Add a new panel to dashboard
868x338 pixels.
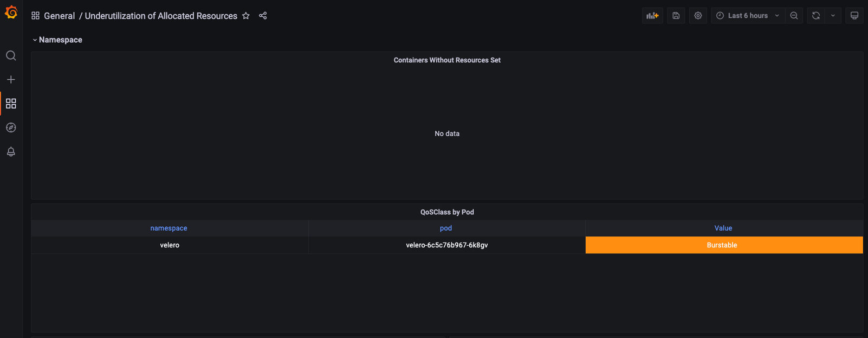(652, 16)
